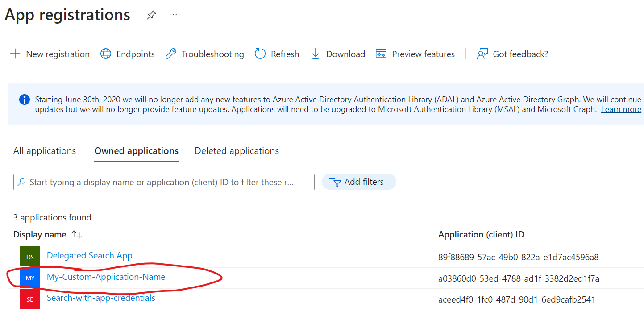This screenshot has height=324, width=644.
Task: Click the Delegated Search App avatar badge
Action: click(x=29, y=257)
